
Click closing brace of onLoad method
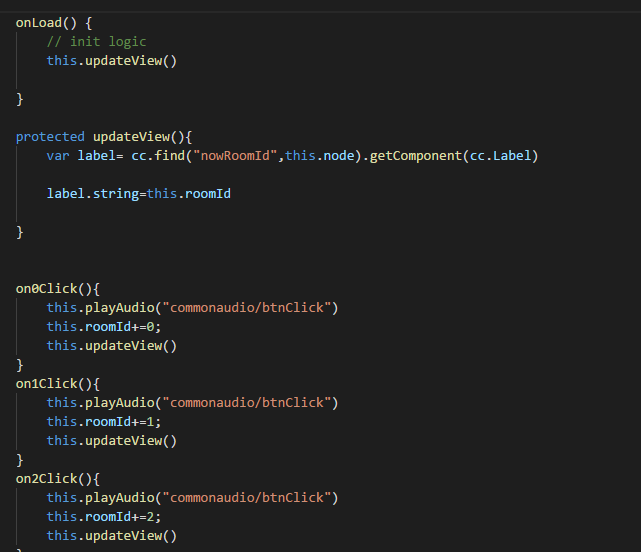click(19, 99)
